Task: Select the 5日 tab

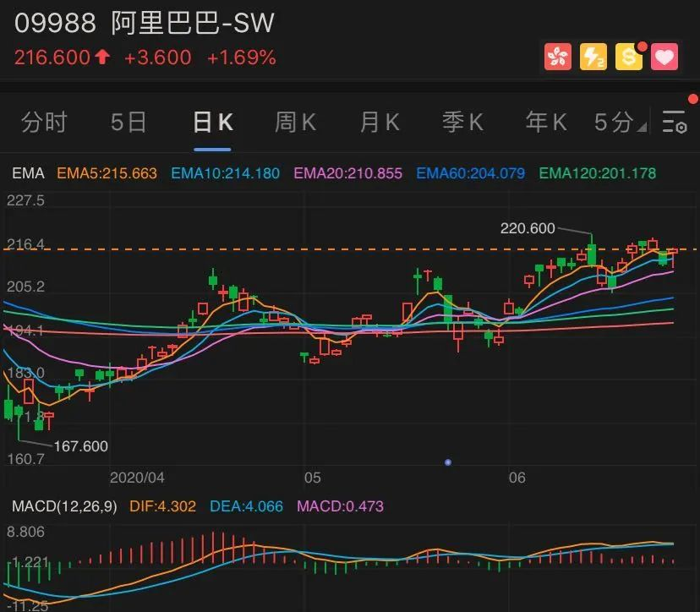Action: 129,122
